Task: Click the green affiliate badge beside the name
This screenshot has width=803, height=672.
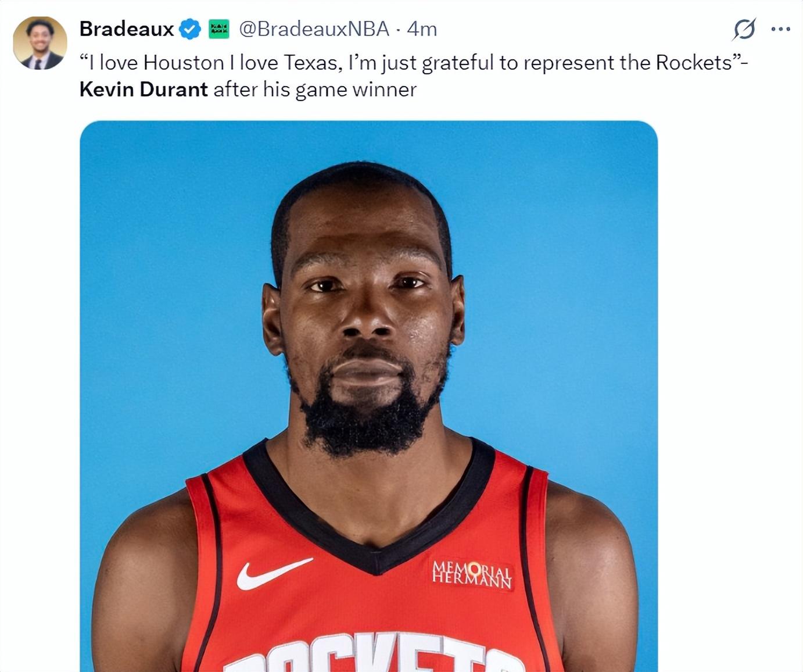Action: (x=219, y=28)
